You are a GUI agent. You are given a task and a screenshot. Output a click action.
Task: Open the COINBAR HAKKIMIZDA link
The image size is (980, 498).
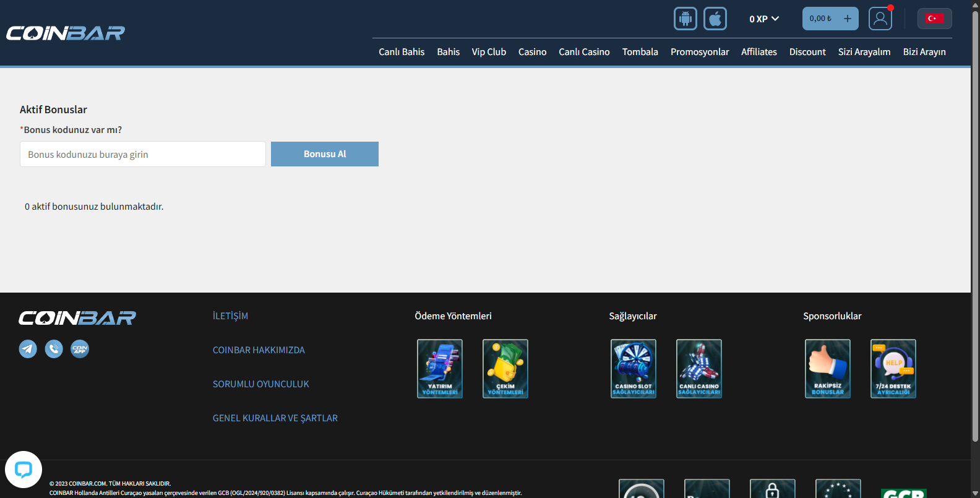click(259, 350)
